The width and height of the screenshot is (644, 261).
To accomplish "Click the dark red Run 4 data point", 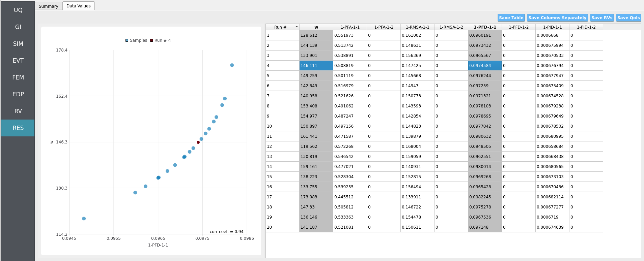I will coord(198,142).
